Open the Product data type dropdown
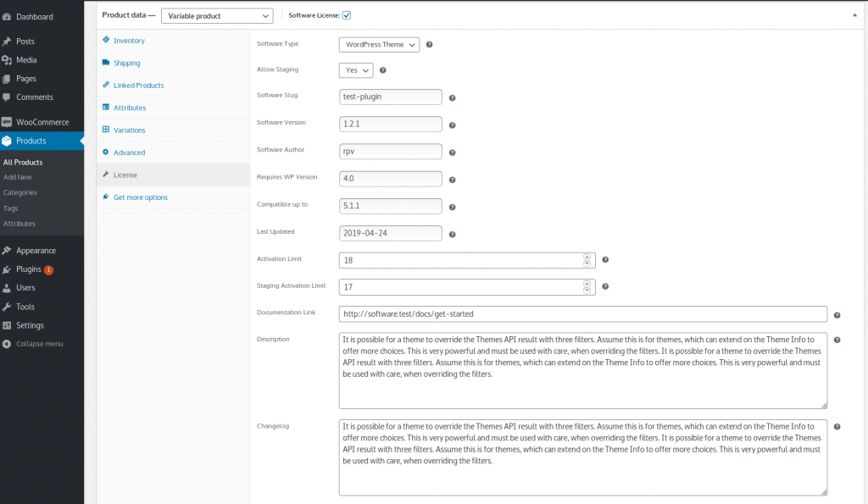Viewport: 868px width, 504px height. tap(217, 16)
